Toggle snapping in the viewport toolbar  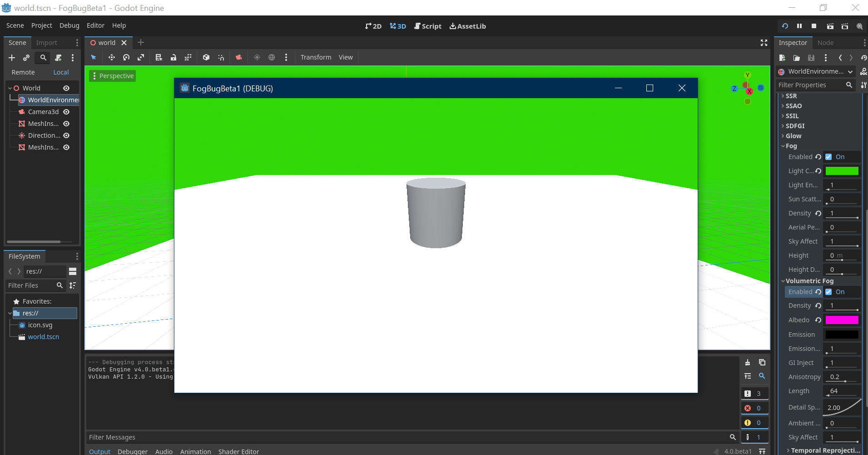(x=221, y=57)
